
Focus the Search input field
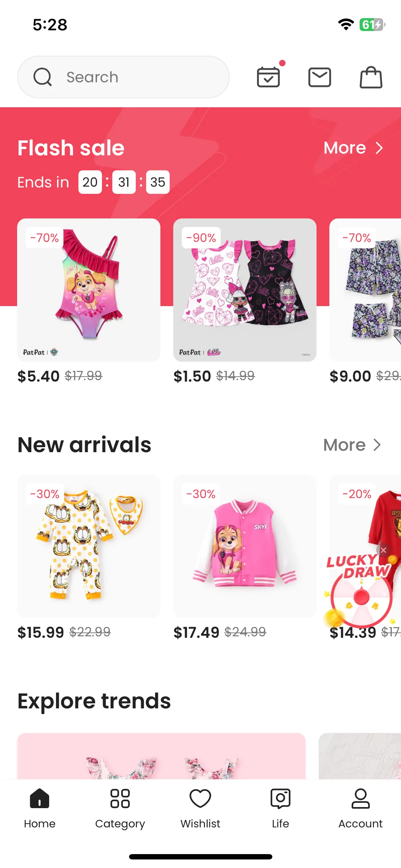123,77
